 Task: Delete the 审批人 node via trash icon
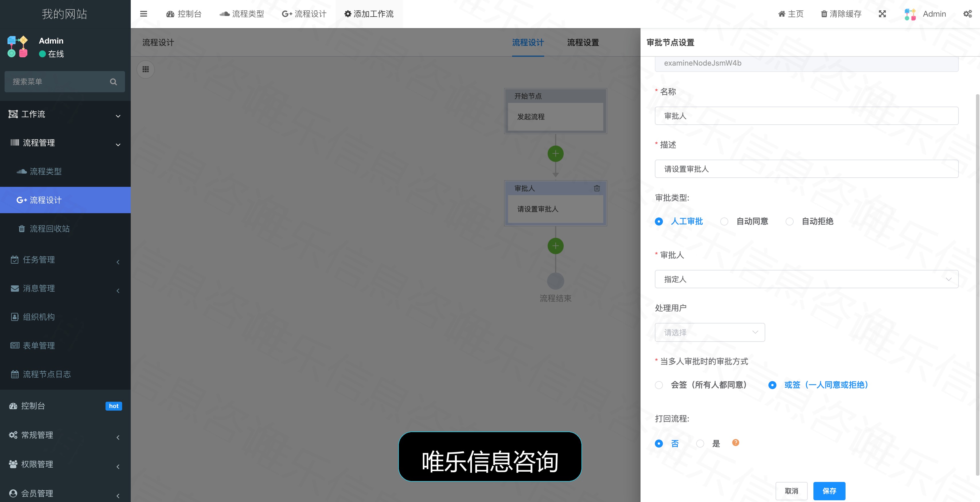tap(597, 188)
